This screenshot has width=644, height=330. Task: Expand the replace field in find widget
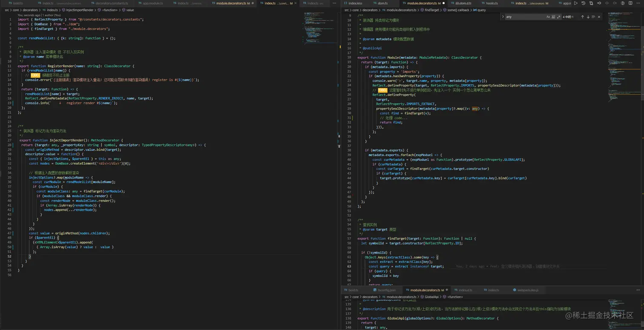(x=503, y=17)
